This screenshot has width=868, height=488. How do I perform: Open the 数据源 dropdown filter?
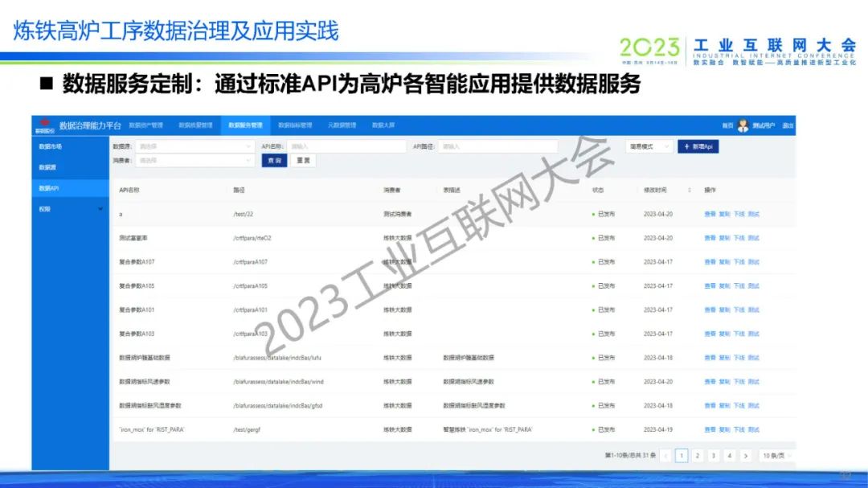coord(194,147)
